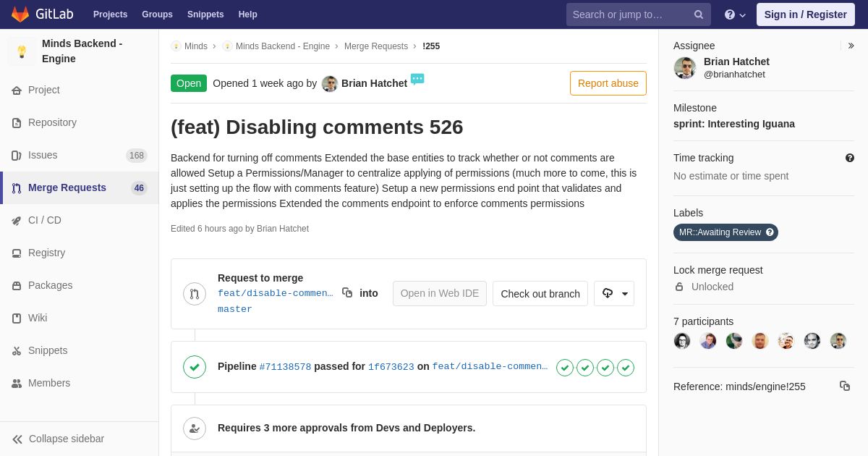Open Merge Requests breadcrumb link
The image size is (868, 456).
(x=376, y=46)
